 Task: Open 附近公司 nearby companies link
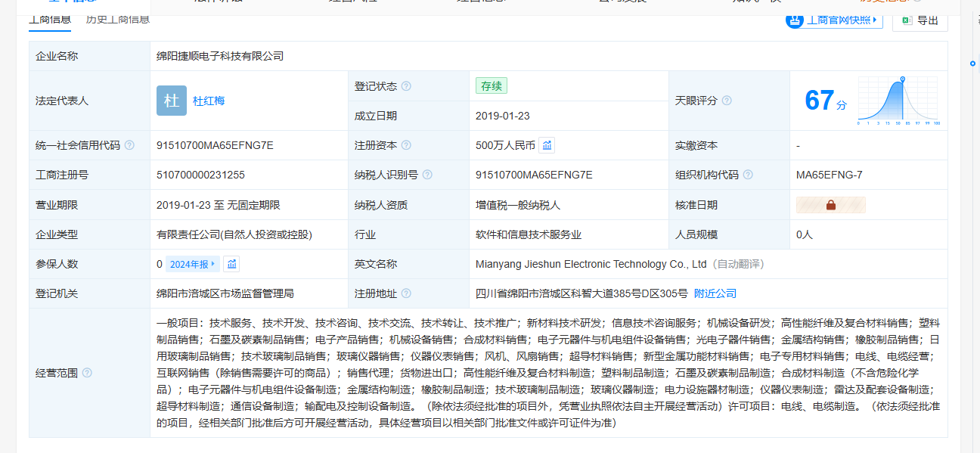[715, 293]
